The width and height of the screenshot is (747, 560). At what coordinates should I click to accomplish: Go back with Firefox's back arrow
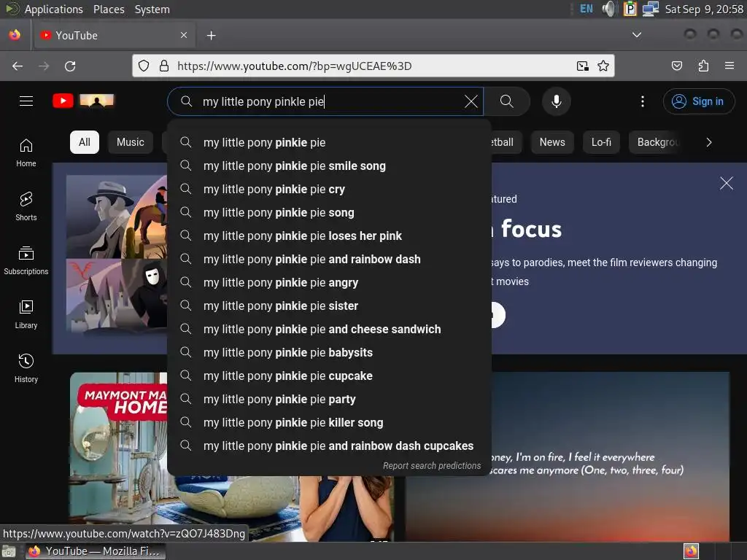pos(18,66)
